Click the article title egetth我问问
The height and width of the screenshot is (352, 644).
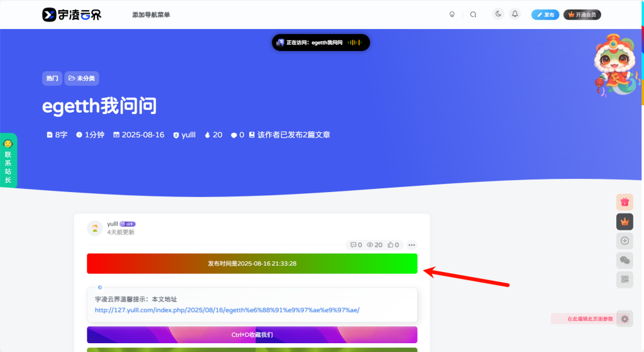pyautogui.click(x=99, y=106)
